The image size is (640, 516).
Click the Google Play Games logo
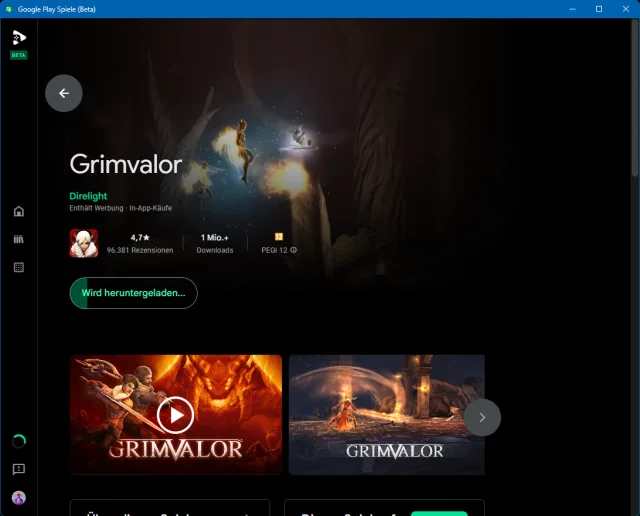click(19, 38)
